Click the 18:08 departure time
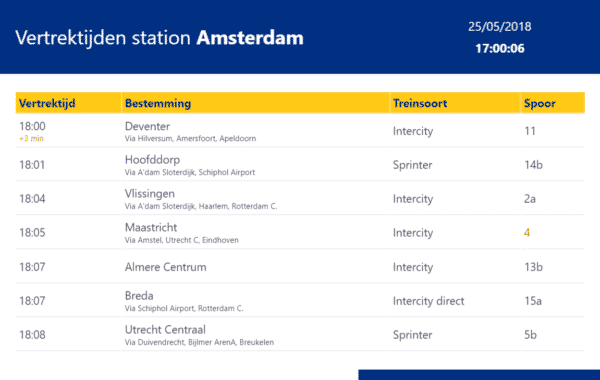Screen dimensions: 600x380 click(x=33, y=334)
